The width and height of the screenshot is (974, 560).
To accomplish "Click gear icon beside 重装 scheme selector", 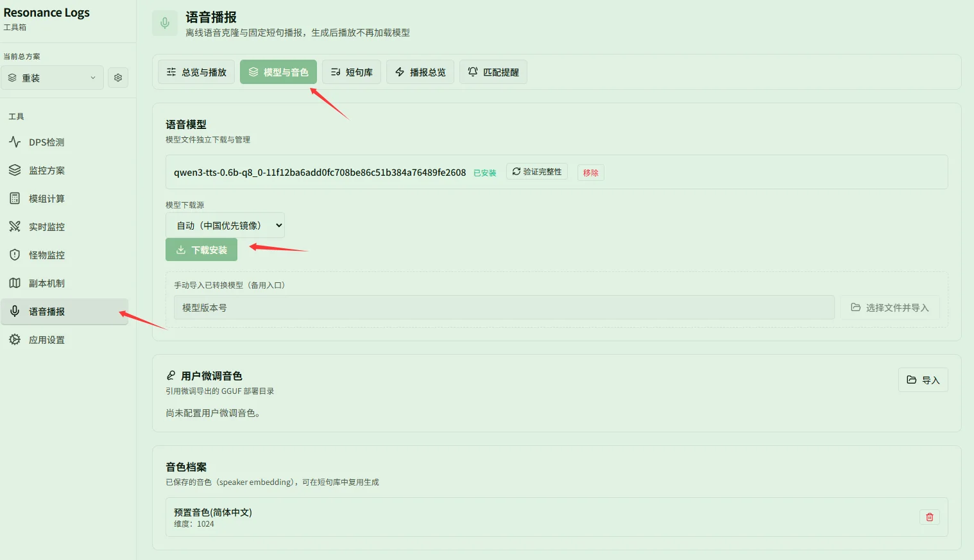I will tap(118, 78).
